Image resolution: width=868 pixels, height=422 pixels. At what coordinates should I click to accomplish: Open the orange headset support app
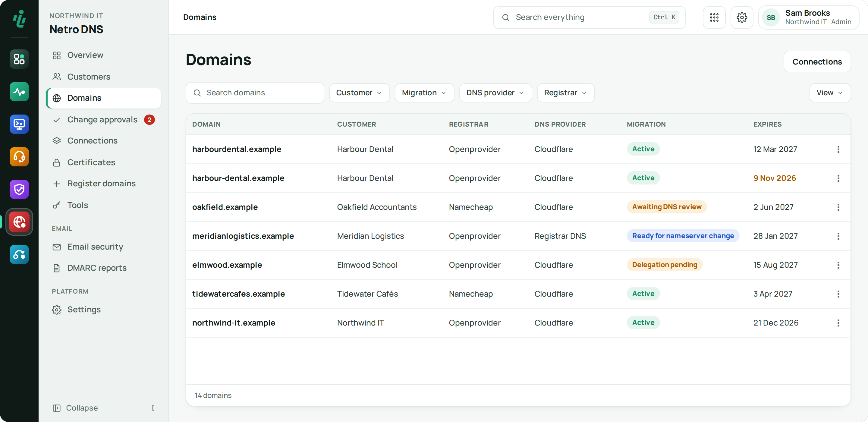pyautogui.click(x=19, y=157)
